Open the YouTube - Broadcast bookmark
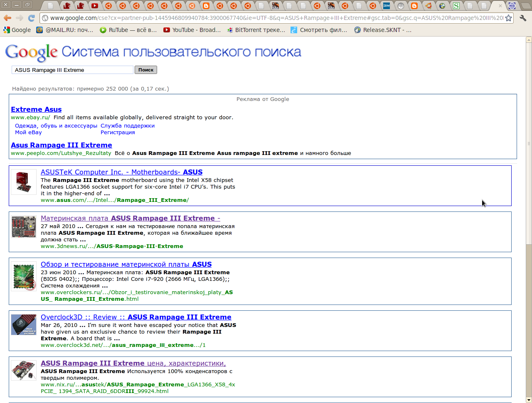This screenshot has width=532, height=403. click(192, 30)
